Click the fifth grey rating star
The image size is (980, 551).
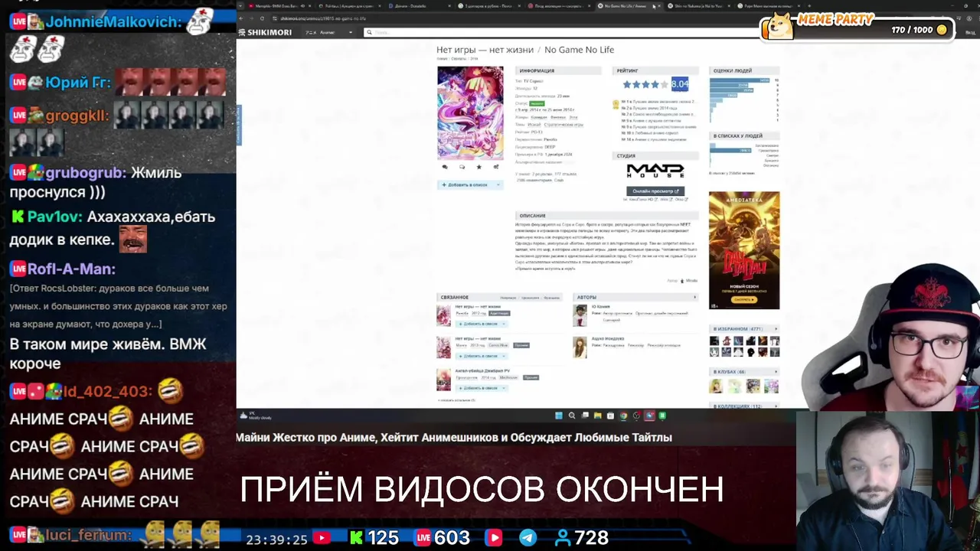[664, 85]
